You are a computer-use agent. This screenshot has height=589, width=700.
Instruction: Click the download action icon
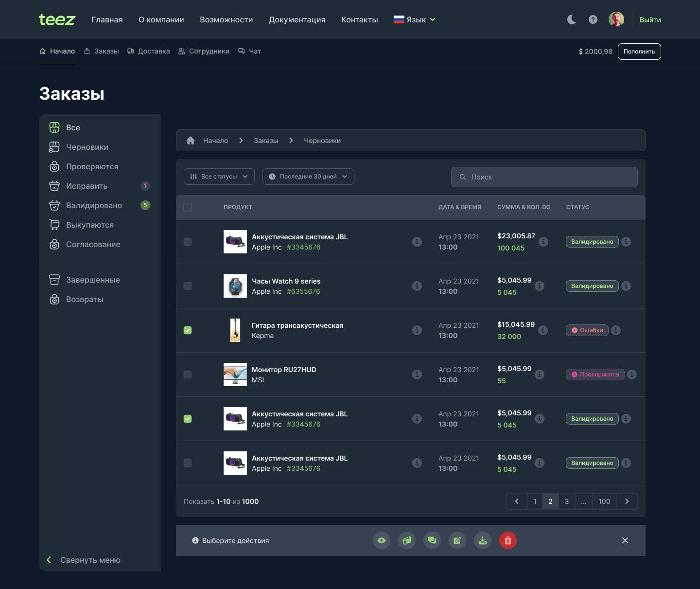tap(483, 540)
